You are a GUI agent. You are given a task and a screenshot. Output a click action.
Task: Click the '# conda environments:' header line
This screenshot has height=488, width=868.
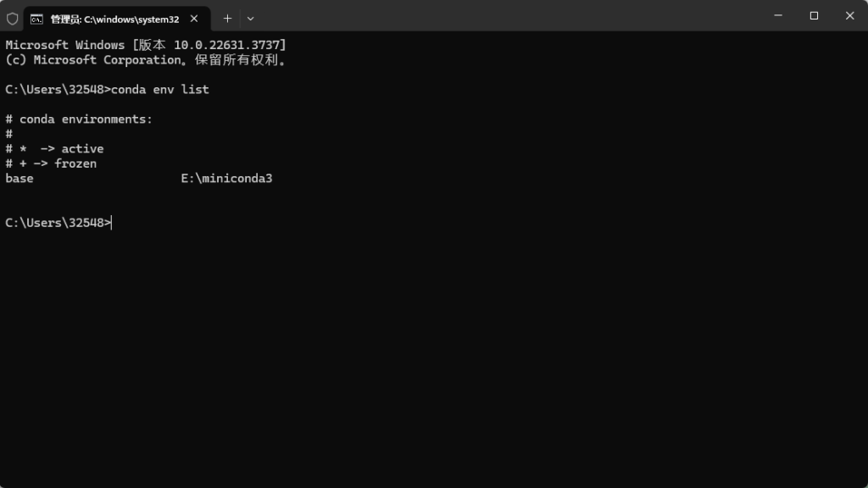pos(79,119)
